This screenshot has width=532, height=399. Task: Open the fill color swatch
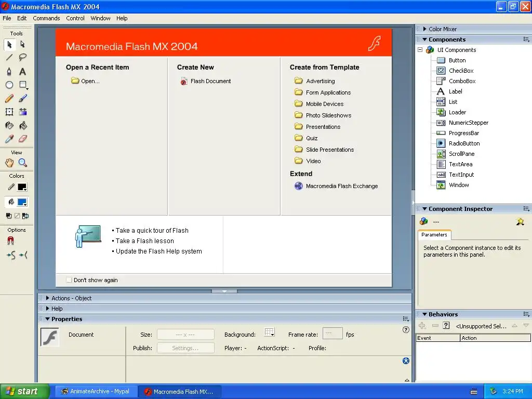[x=22, y=203]
